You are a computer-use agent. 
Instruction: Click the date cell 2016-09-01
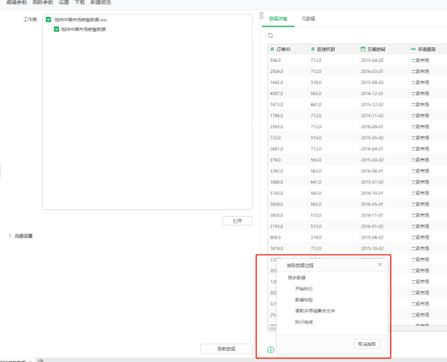point(372,127)
